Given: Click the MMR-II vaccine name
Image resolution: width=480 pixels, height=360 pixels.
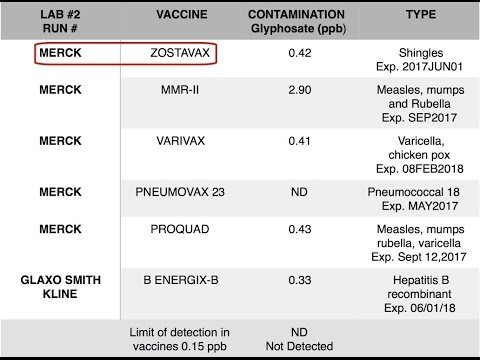Looking at the screenshot, I should coord(180,90).
